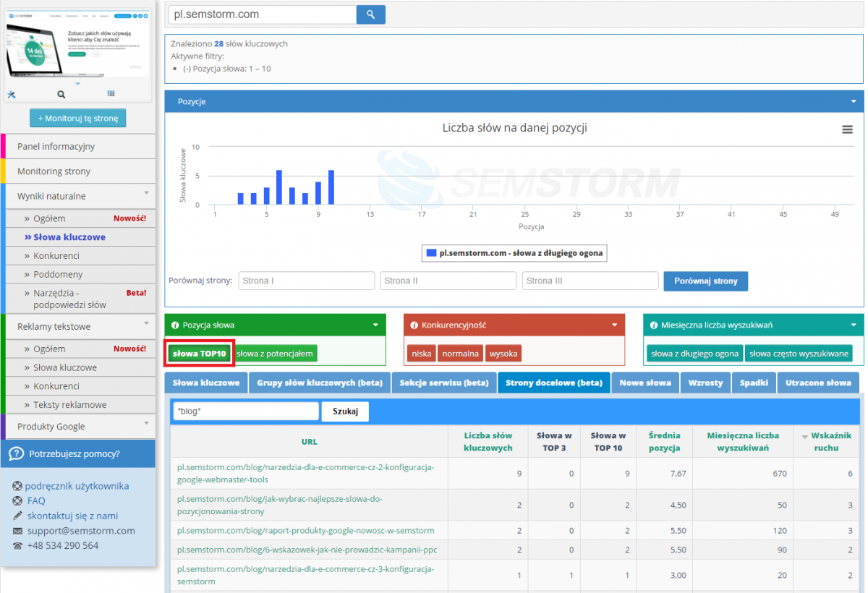The width and height of the screenshot is (868, 593).
Task: Open Sekcje serwisu (beta) tab
Action: click(444, 383)
